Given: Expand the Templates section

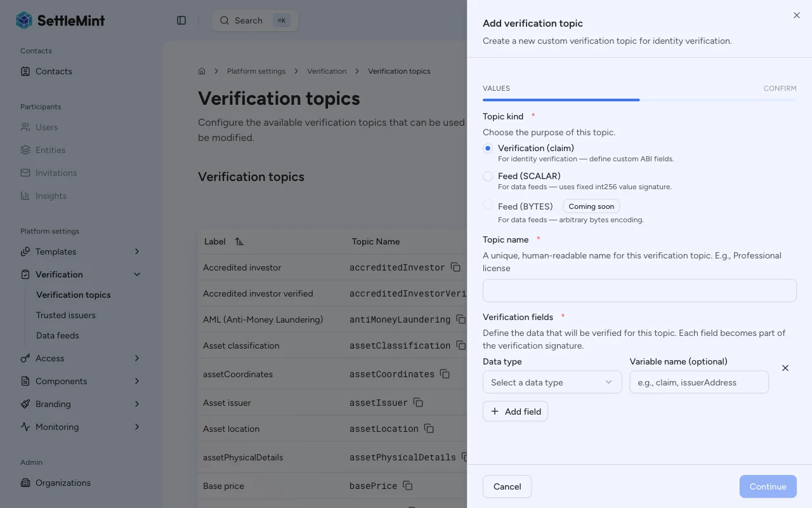Looking at the screenshot, I should tap(57, 251).
